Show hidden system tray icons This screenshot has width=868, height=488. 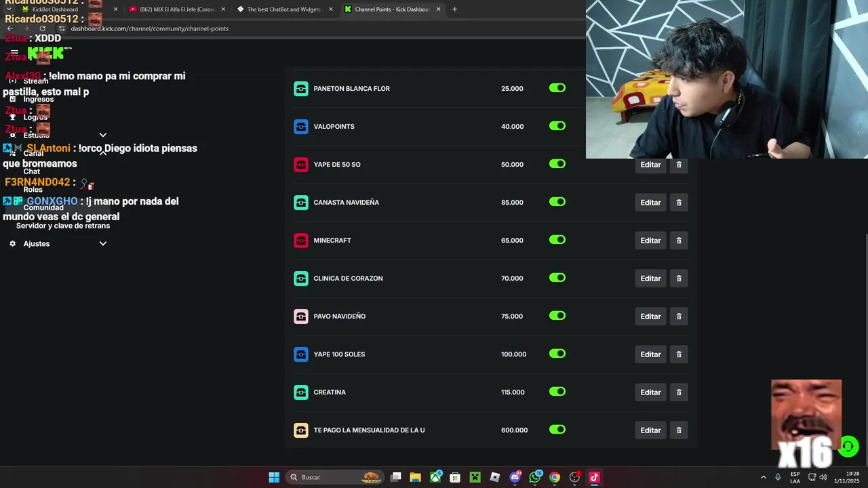pos(763,477)
